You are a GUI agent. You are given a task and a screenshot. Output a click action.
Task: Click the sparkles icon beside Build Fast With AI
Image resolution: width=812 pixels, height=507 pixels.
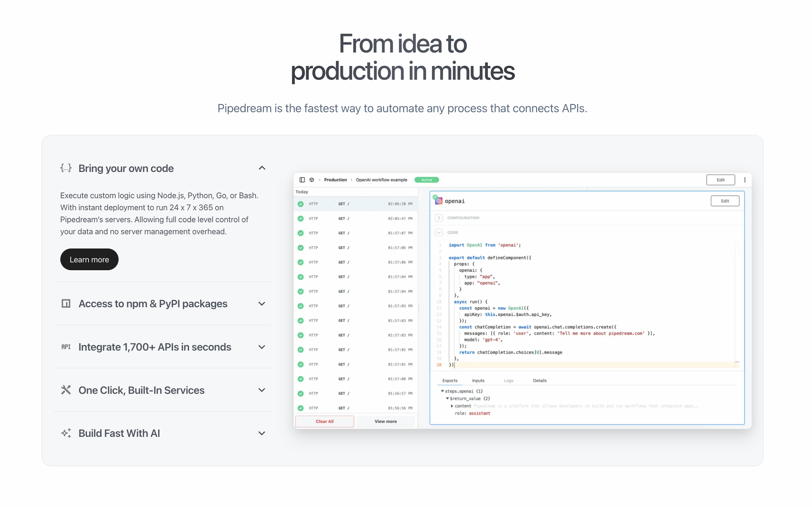click(66, 433)
